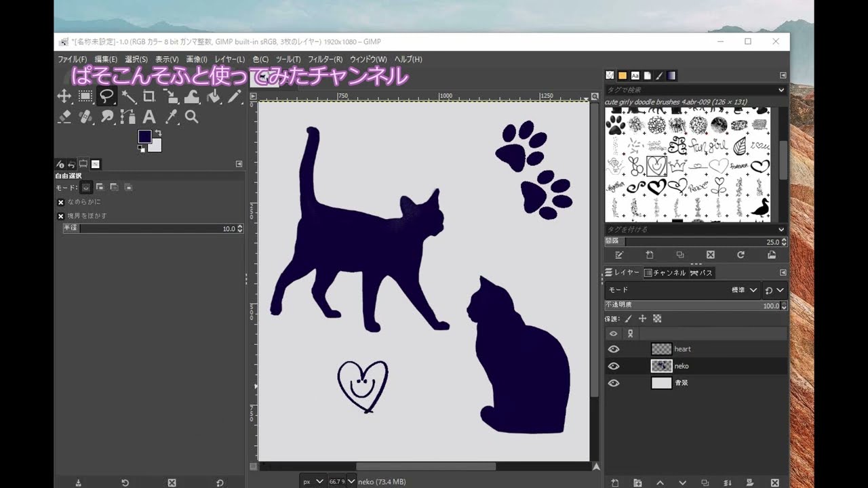Select the Unified Transform tool
Screen dimensions: 868x488
pyautogui.click(x=170, y=96)
